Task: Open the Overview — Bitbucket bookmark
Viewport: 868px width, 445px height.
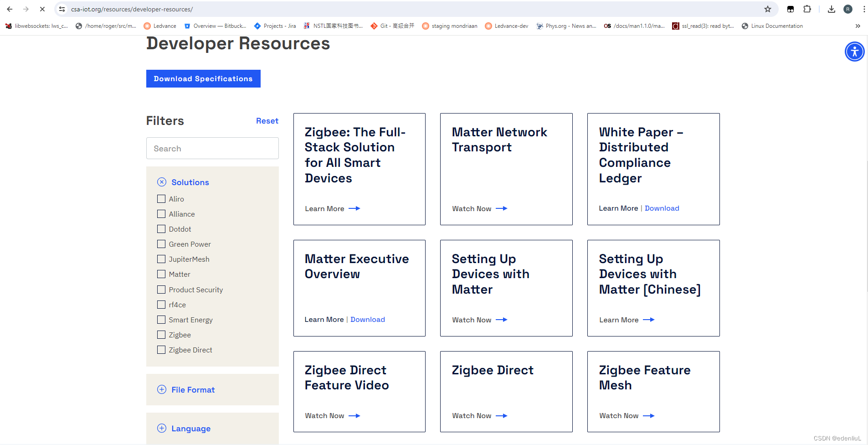Action: point(215,26)
